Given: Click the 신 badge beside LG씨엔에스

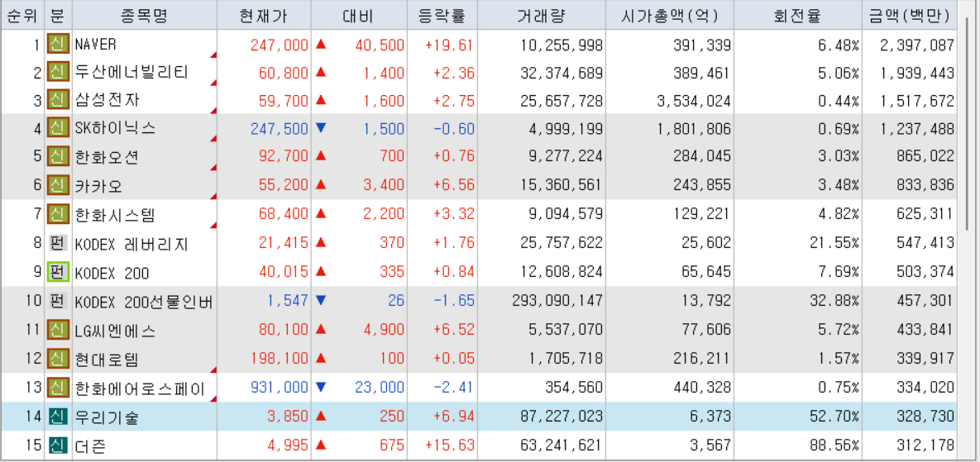Looking at the screenshot, I should pos(58,331).
